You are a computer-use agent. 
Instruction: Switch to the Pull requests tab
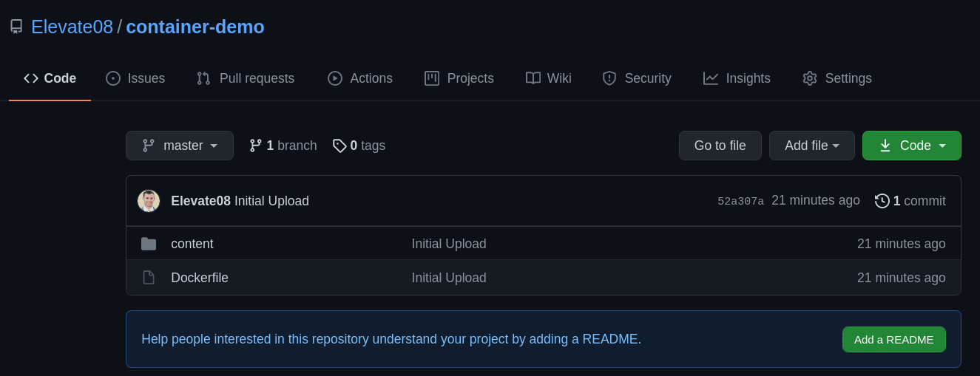[246, 78]
